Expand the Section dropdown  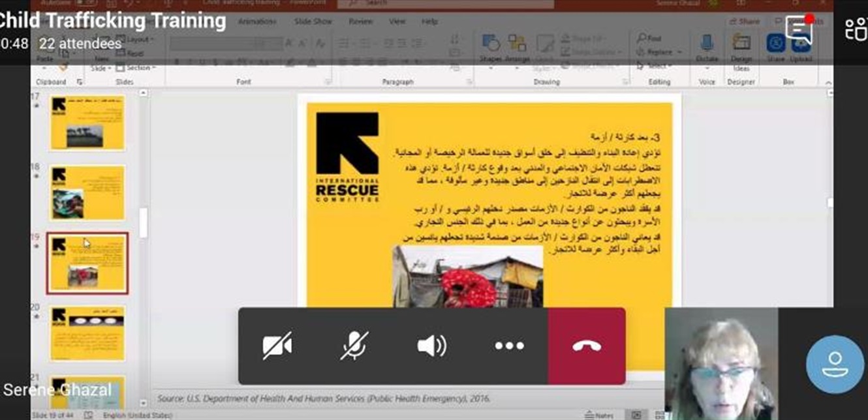(136, 68)
